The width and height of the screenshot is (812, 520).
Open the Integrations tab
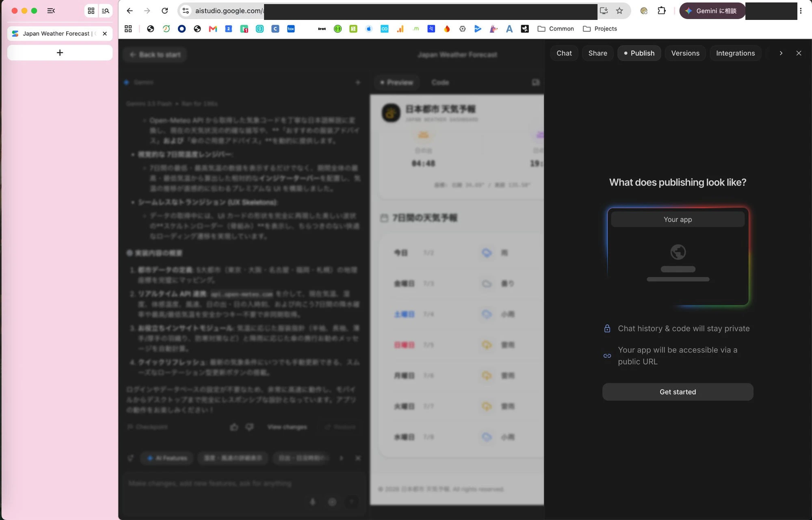pyautogui.click(x=736, y=53)
